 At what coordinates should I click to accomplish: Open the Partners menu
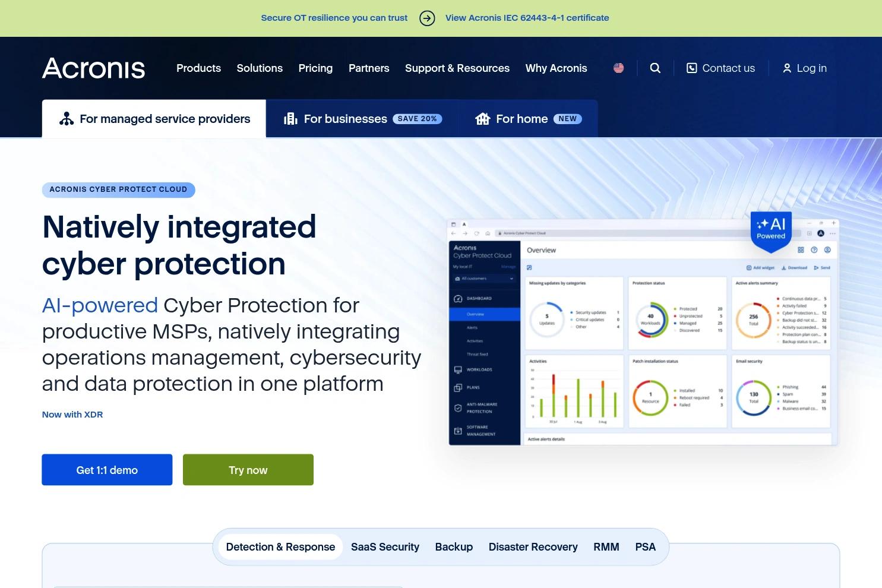coord(369,68)
